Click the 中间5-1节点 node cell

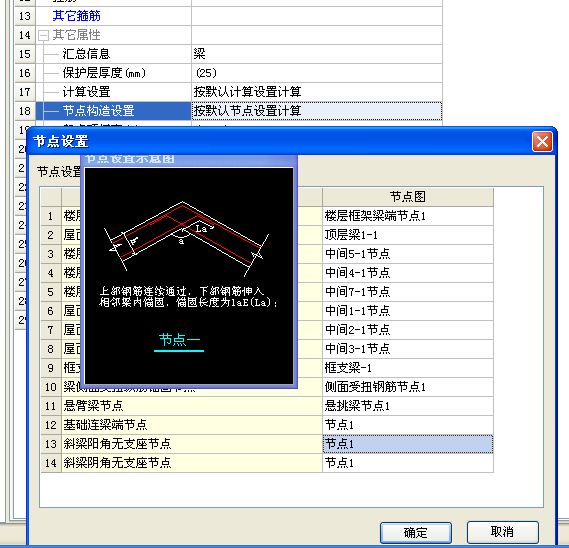[x=408, y=254]
